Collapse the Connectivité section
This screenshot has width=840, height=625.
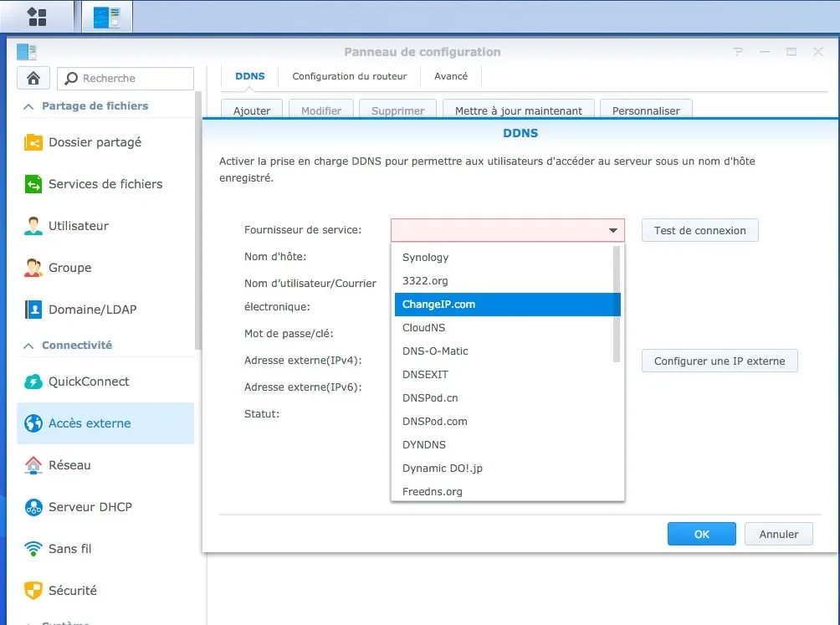[28, 346]
